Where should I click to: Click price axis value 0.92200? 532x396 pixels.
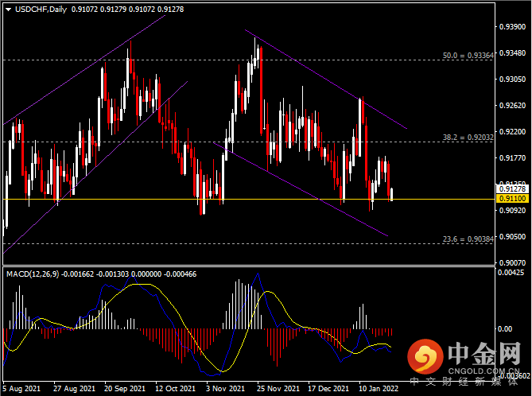[x=512, y=132]
